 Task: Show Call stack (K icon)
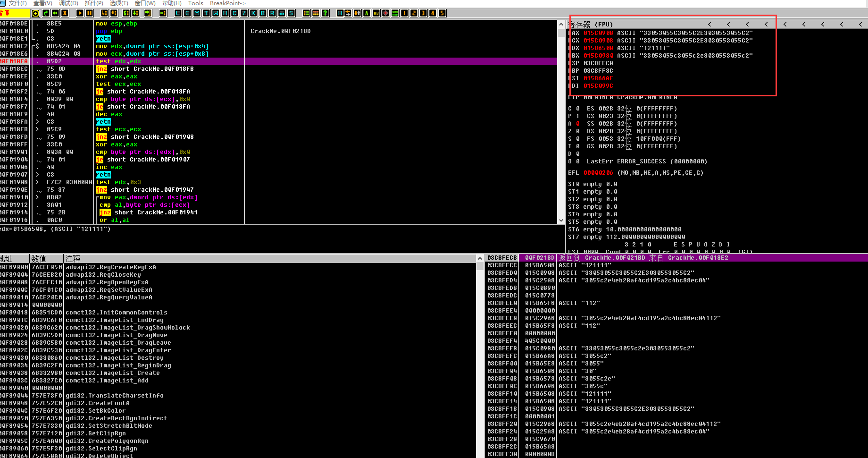pyautogui.click(x=253, y=13)
